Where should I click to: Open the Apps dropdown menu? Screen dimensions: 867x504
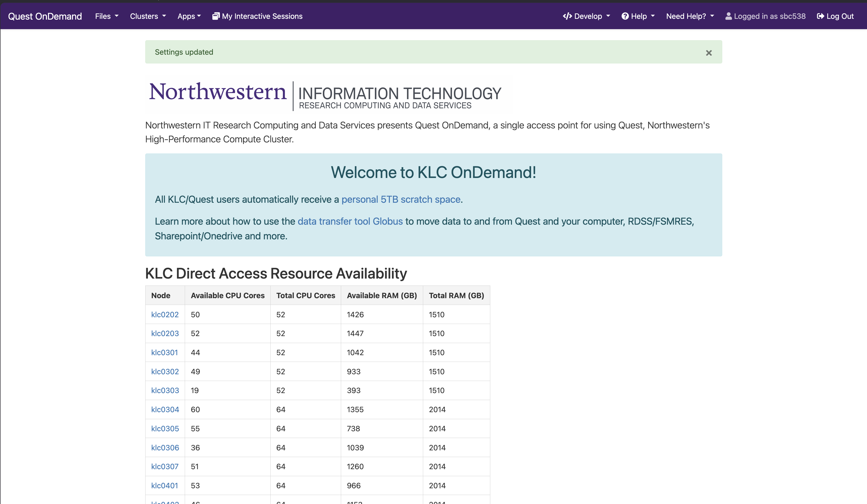tap(189, 16)
